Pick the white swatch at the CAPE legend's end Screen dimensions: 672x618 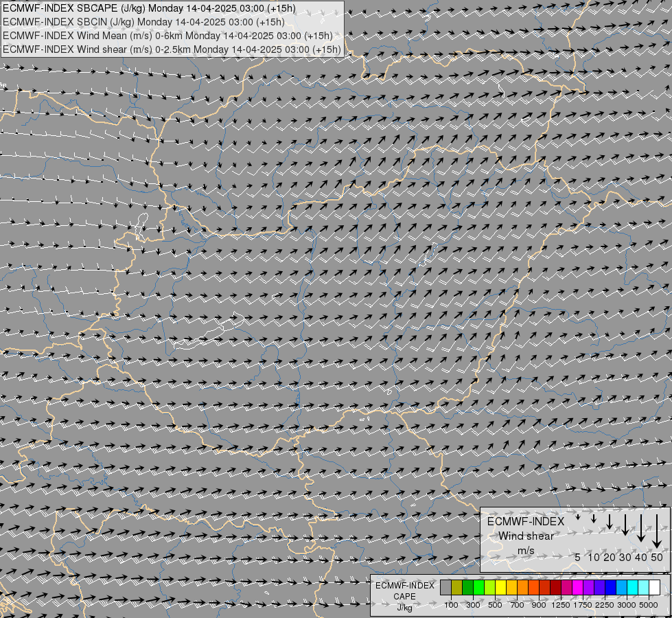pyautogui.click(x=654, y=588)
